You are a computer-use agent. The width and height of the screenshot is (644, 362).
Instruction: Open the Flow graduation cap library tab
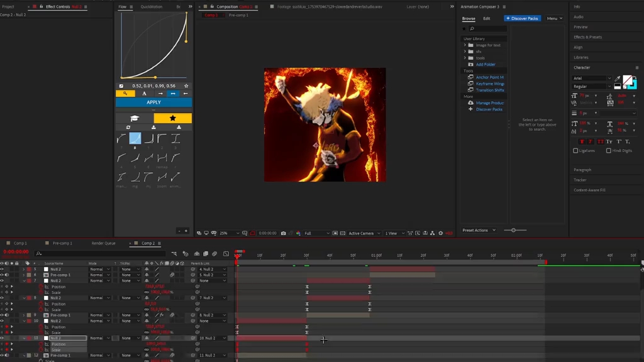click(x=135, y=118)
